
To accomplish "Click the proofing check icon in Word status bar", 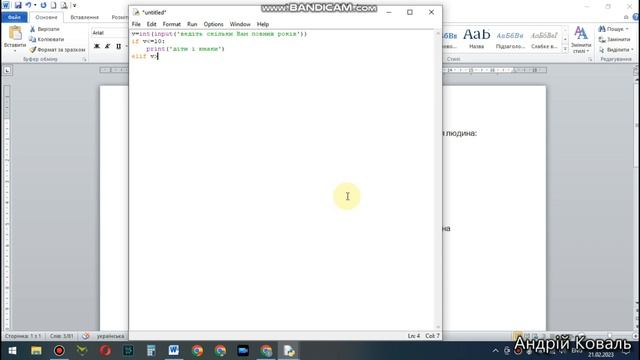I will (x=85, y=336).
